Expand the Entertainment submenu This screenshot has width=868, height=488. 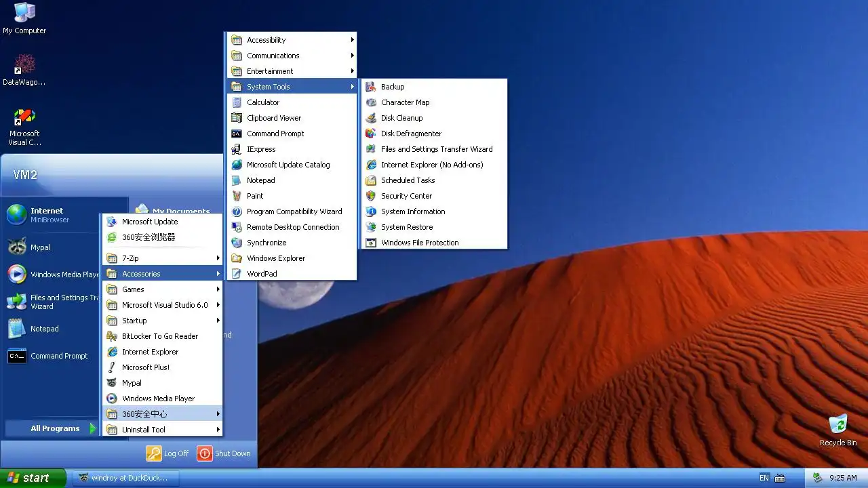coord(292,71)
